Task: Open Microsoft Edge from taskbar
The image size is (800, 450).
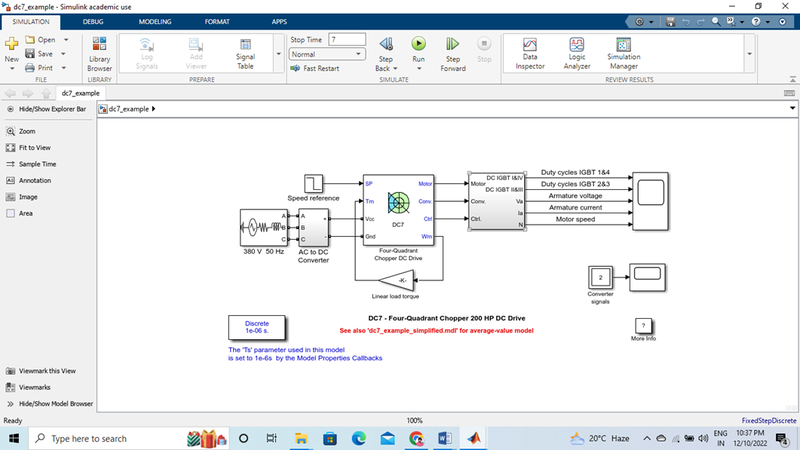Action: tap(359, 438)
